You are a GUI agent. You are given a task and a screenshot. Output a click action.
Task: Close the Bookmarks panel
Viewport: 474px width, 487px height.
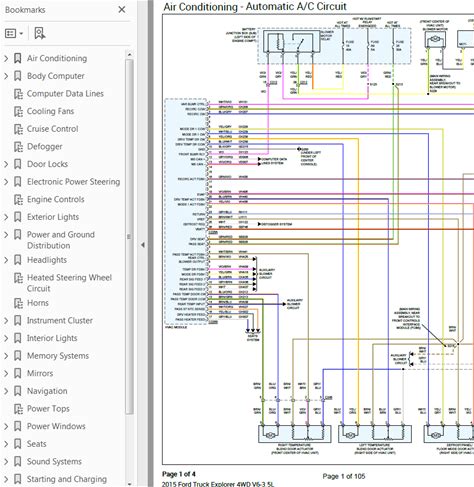tap(122, 10)
